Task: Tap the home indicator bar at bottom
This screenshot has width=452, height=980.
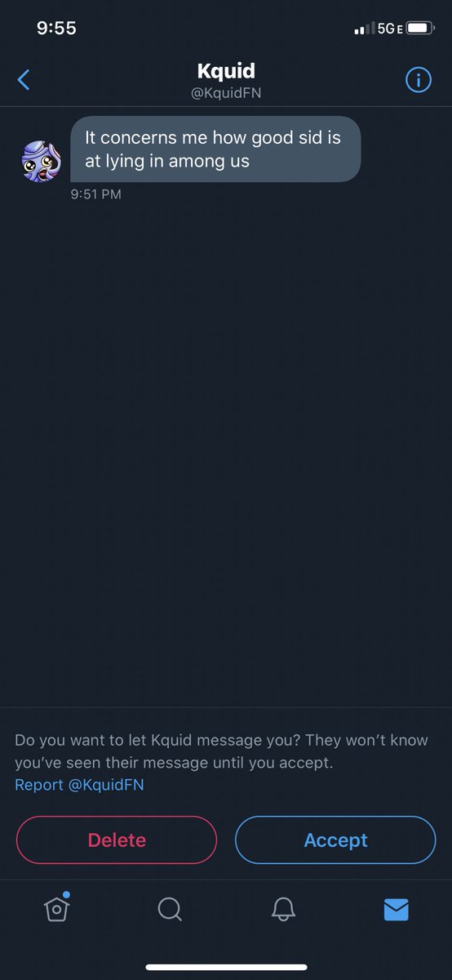Action: [x=226, y=968]
